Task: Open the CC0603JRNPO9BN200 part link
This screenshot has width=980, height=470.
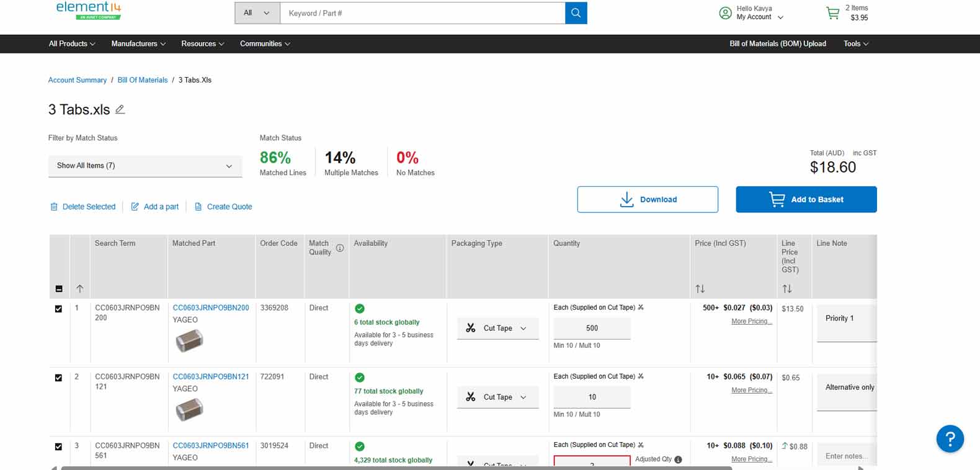Action: click(211, 308)
